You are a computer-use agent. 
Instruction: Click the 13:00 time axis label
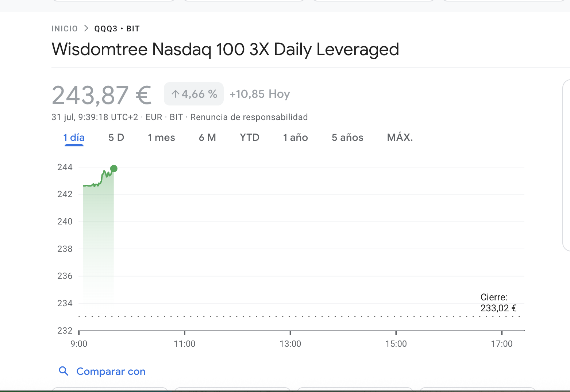pyautogui.click(x=290, y=344)
